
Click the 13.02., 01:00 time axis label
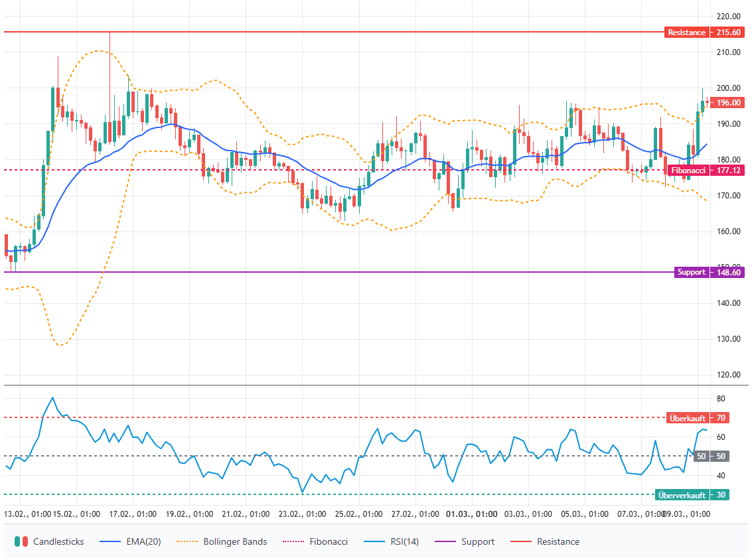click(x=29, y=514)
